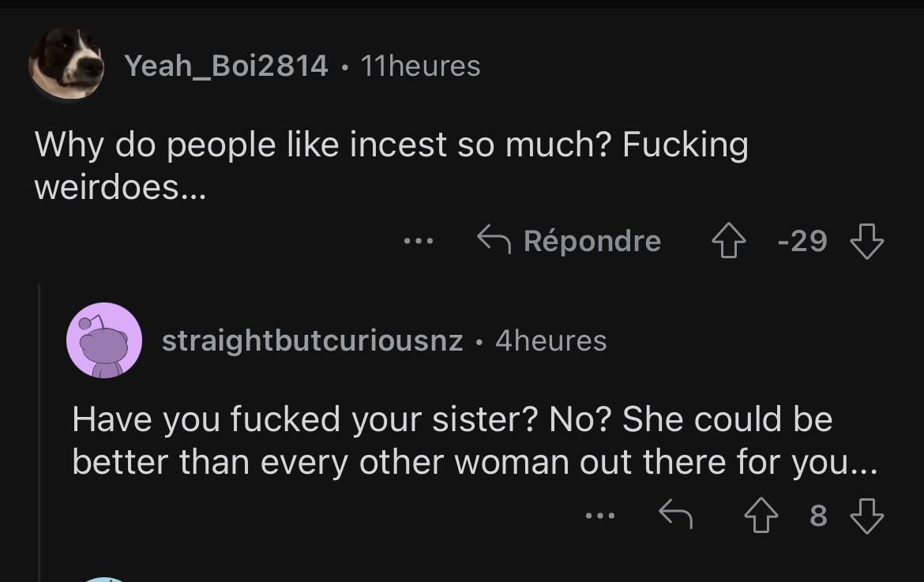
Task: Click the 4heures timestamp
Action: (551, 340)
